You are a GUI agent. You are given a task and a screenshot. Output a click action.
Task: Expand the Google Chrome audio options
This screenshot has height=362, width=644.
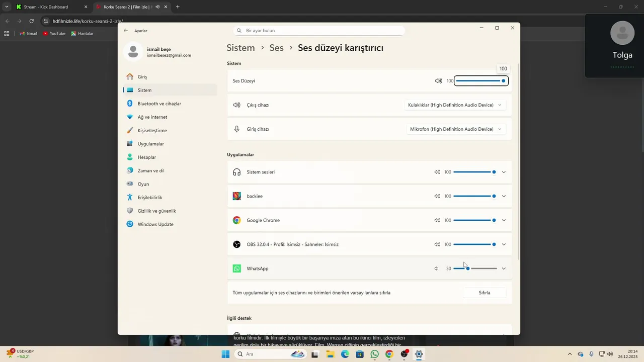504,220
